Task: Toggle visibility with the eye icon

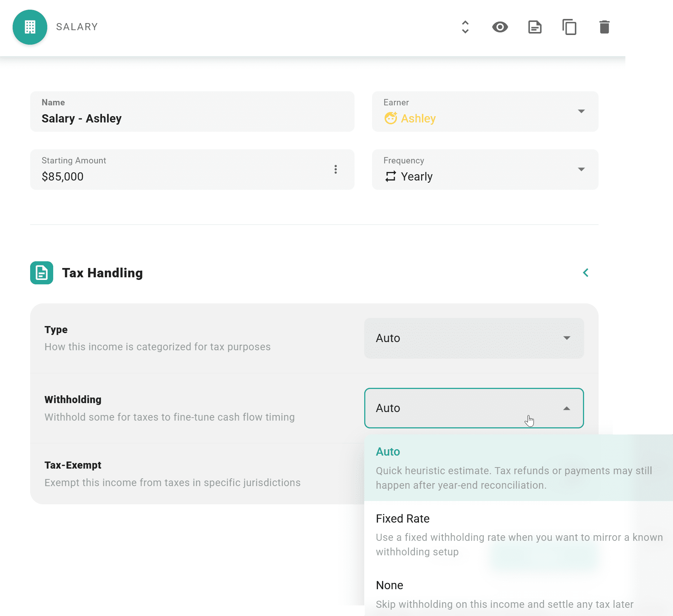Action: coord(500,27)
